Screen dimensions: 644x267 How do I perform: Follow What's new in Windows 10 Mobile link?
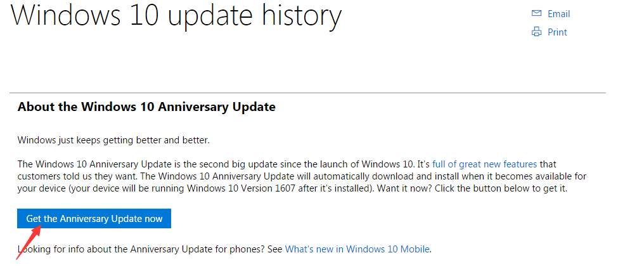click(357, 249)
